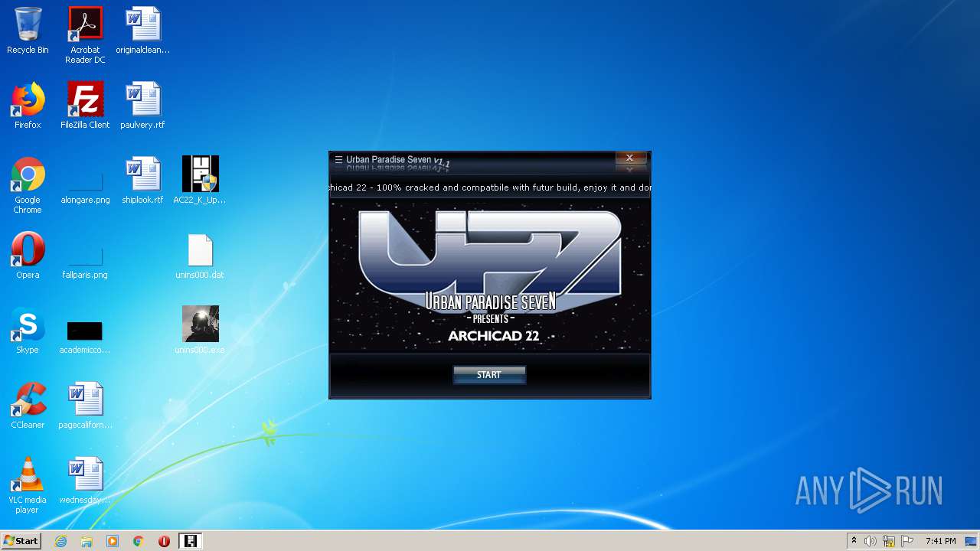Image resolution: width=980 pixels, height=551 pixels.
Task: Open the hamburger menu in Urban Paradise Seven window
Action: pos(338,160)
